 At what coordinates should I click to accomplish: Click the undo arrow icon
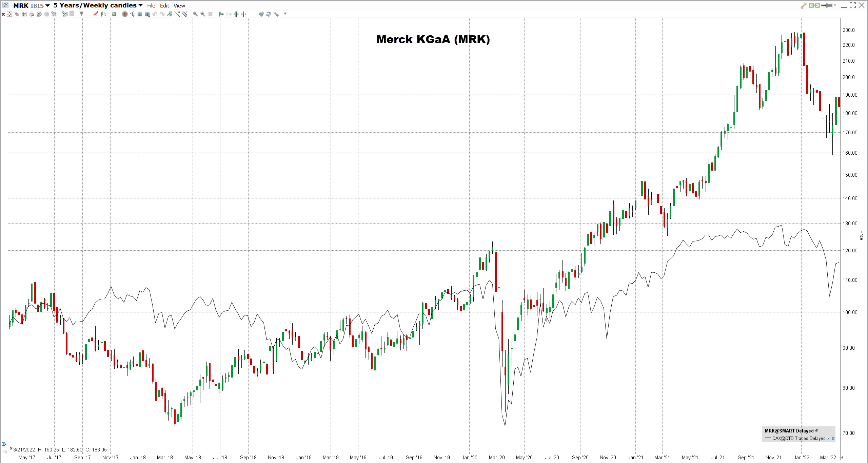click(x=155, y=14)
